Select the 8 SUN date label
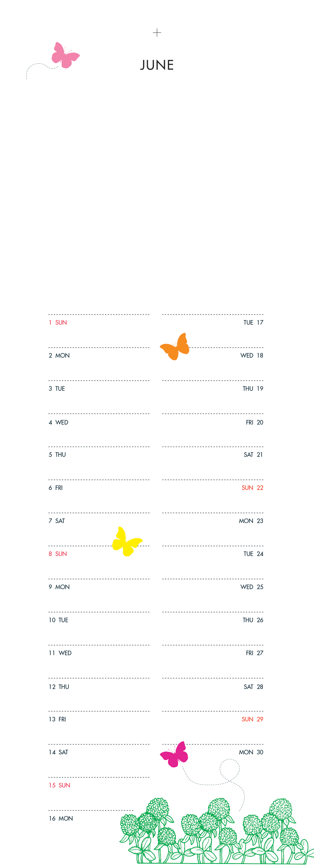This screenshot has width=314, height=868. [58, 554]
